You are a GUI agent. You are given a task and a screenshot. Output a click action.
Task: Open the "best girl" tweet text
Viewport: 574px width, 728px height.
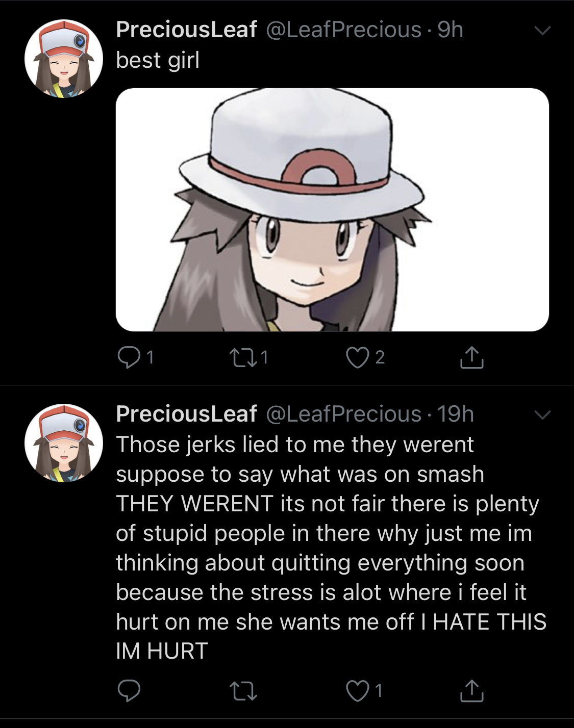(x=158, y=60)
